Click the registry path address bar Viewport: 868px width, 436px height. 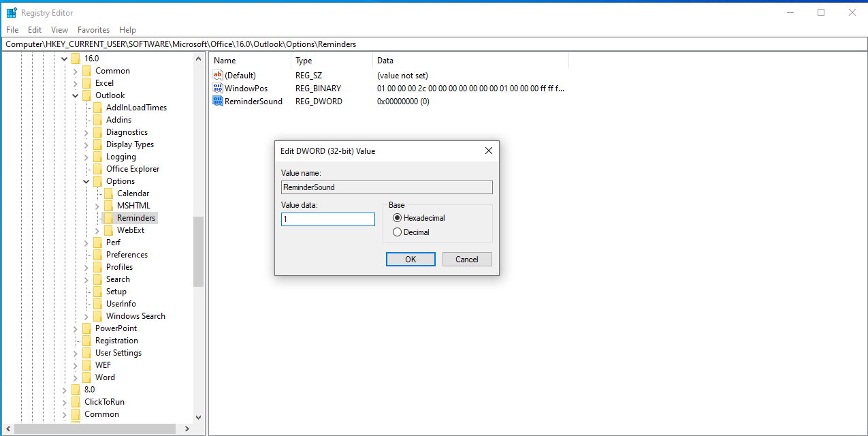[x=434, y=44]
